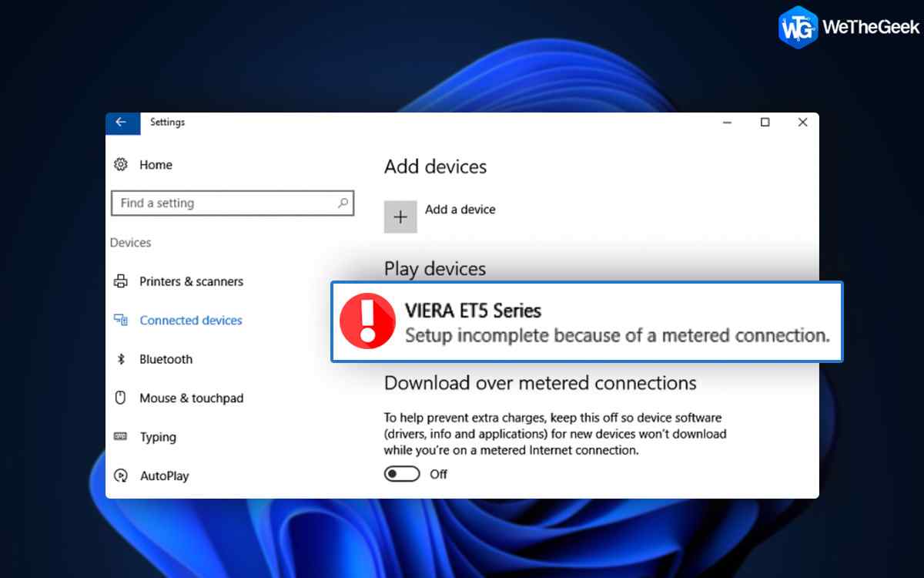Open the Bluetooth settings page
Screen dimensions: 924x578
click(x=166, y=359)
